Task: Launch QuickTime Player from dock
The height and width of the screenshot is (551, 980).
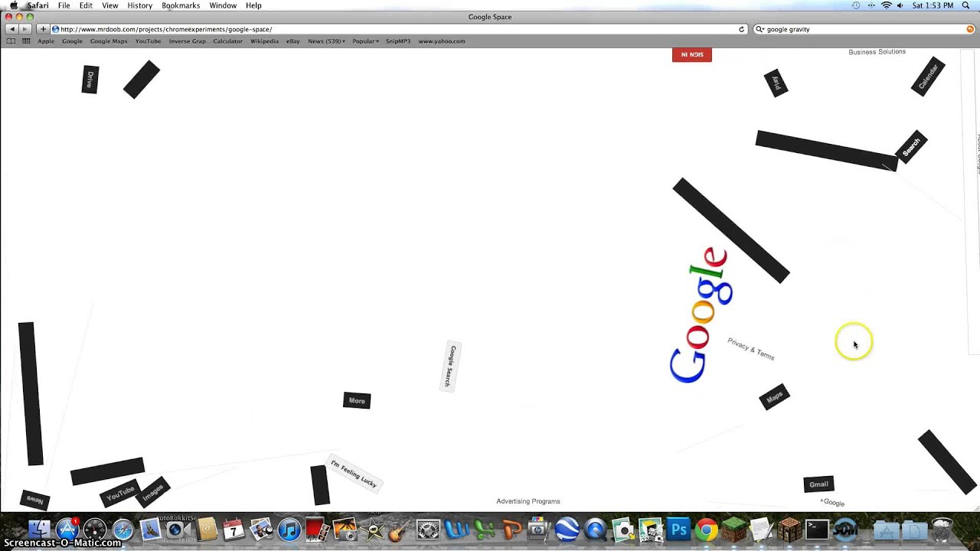Action: pyautogui.click(x=595, y=529)
